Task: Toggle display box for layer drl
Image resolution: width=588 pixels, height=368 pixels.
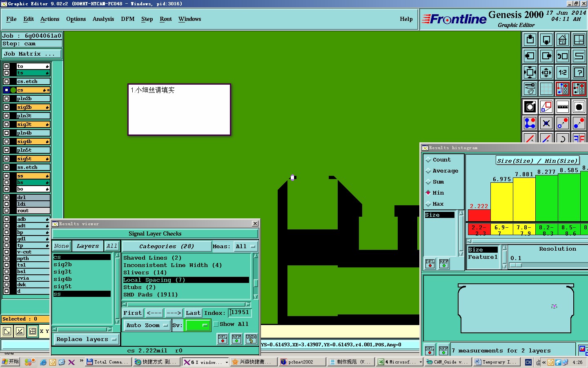Action: coord(7,197)
